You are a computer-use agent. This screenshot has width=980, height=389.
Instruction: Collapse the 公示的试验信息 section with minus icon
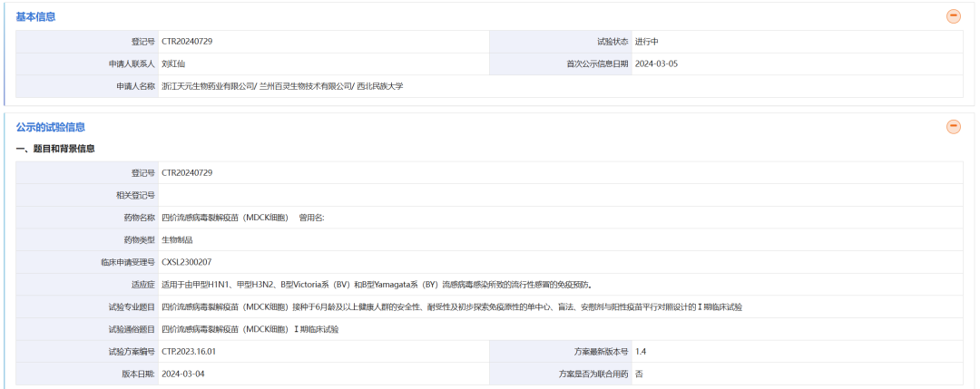click(x=953, y=127)
